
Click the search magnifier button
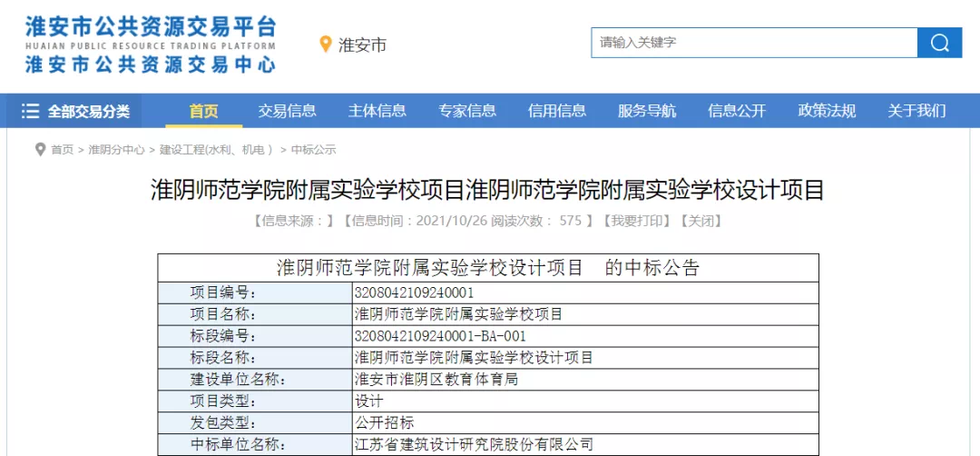coord(939,43)
